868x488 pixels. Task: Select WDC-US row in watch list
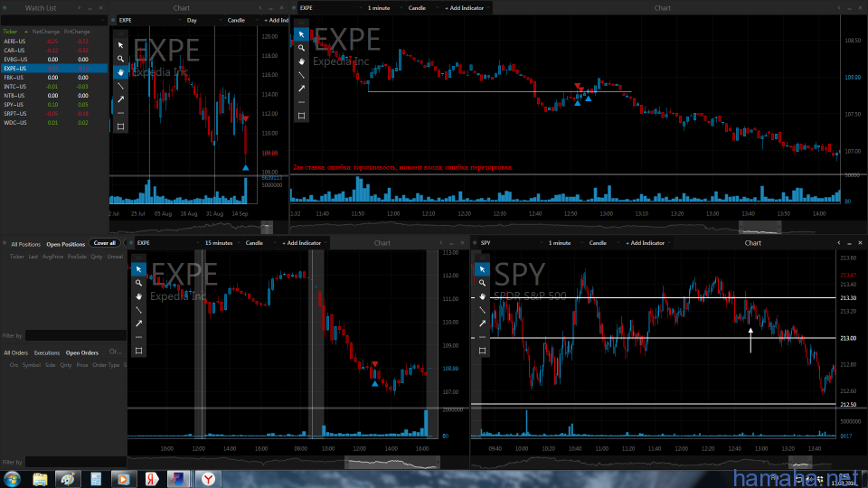tap(53, 123)
